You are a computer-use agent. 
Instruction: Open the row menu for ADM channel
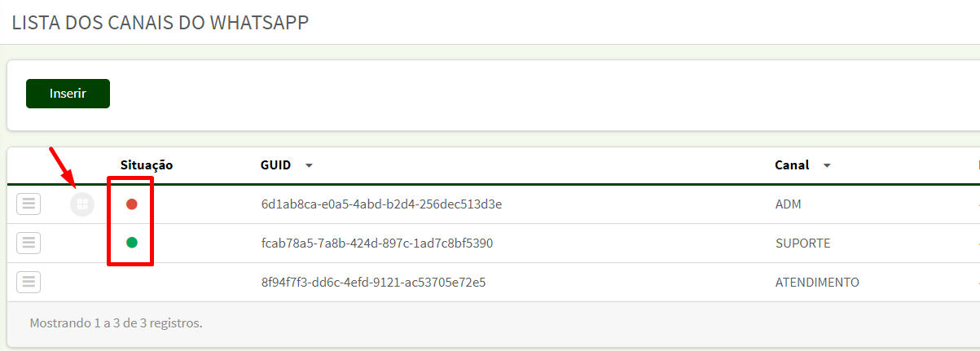(x=29, y=204)
